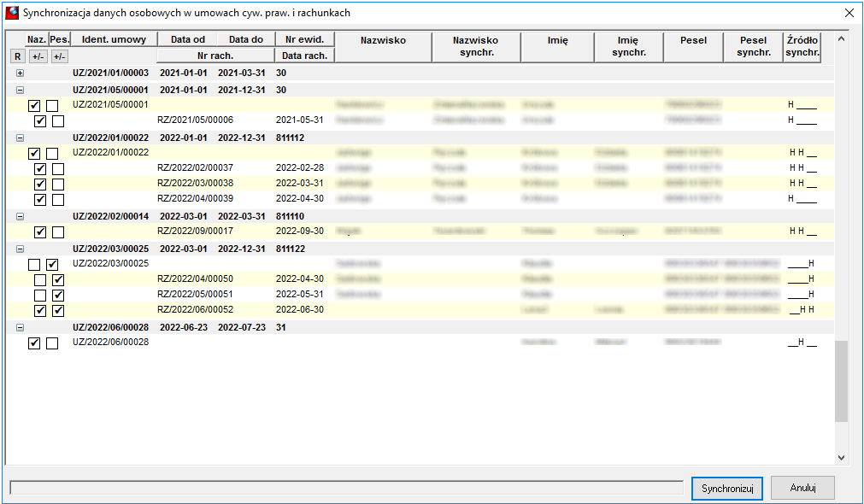
Task: Click the Nazwisko synchr. column header
Action: 476,47
